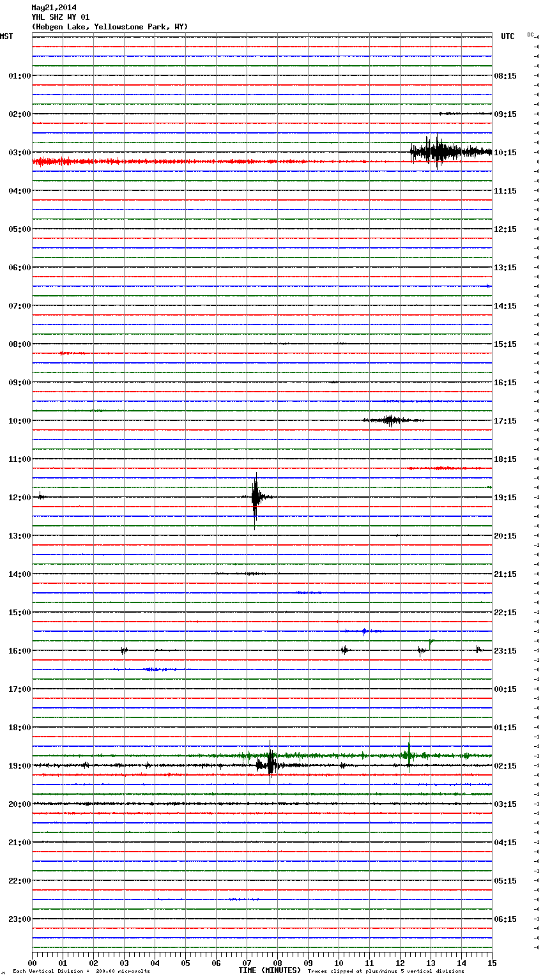Viewport: 543px width, 980px height.
Task: Click the minute axis tick label 08
Action: click(277, 963)
